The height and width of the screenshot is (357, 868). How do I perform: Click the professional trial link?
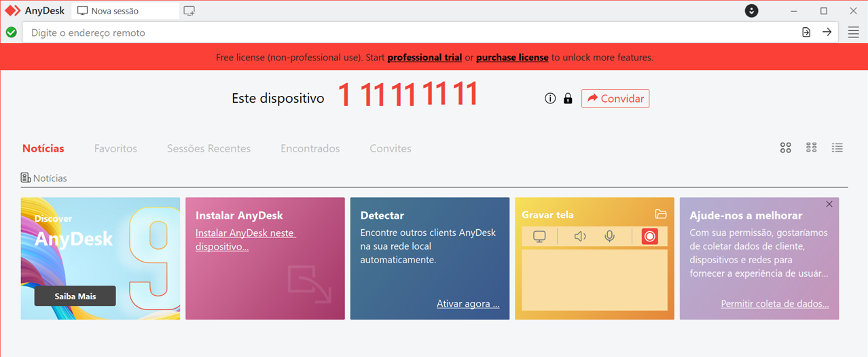coord(424,58)
